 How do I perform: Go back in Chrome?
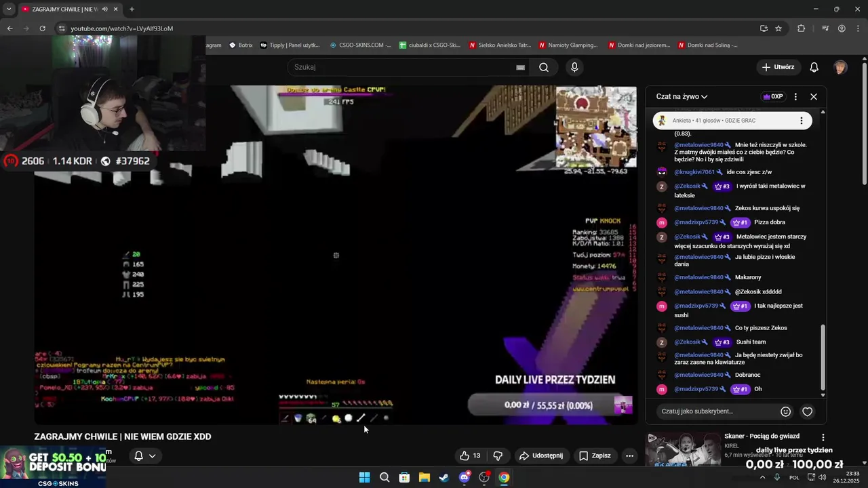[x=9, y=28]
